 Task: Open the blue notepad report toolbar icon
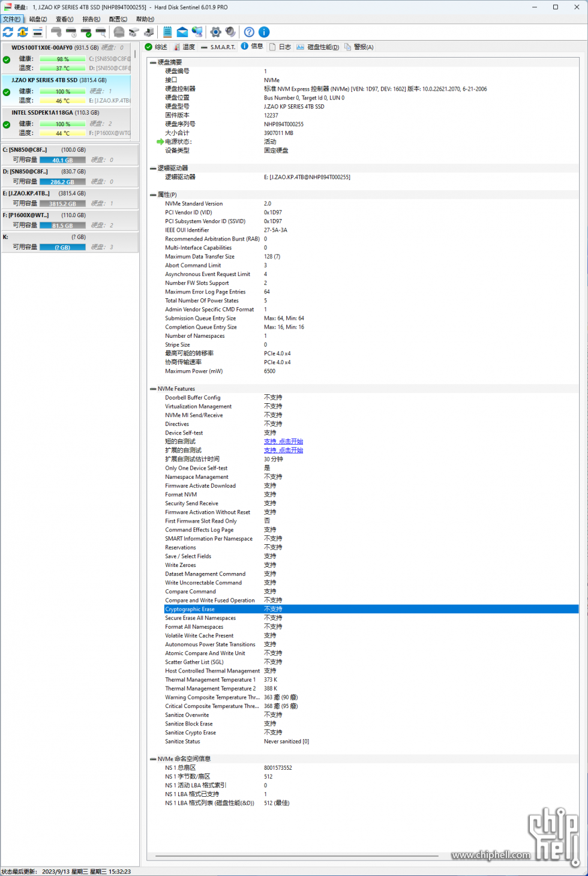167,32
